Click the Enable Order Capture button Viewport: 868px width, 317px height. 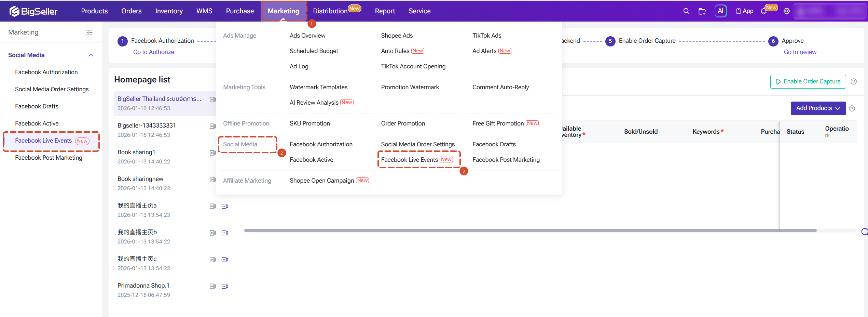tap(808, 82)
